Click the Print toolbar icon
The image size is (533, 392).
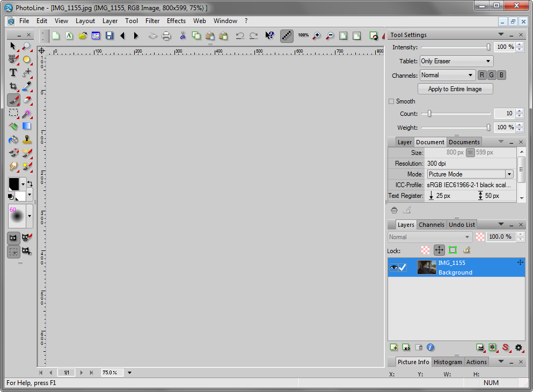click(x=166, y=36)
